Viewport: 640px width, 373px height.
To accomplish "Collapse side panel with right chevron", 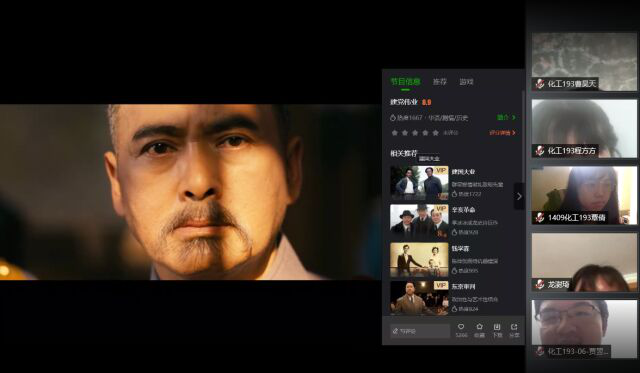I will [x=519, y=196].
